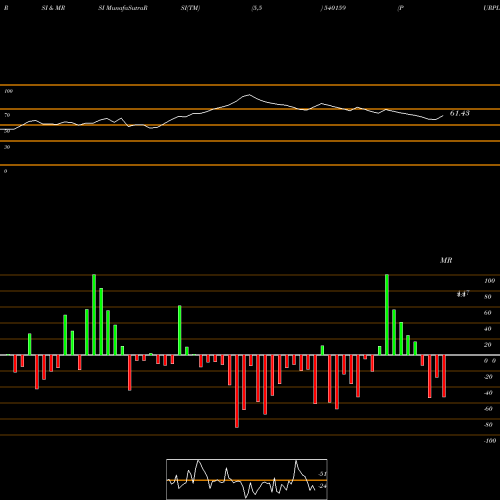Click the 70 level label on the RSI axis

7,115
